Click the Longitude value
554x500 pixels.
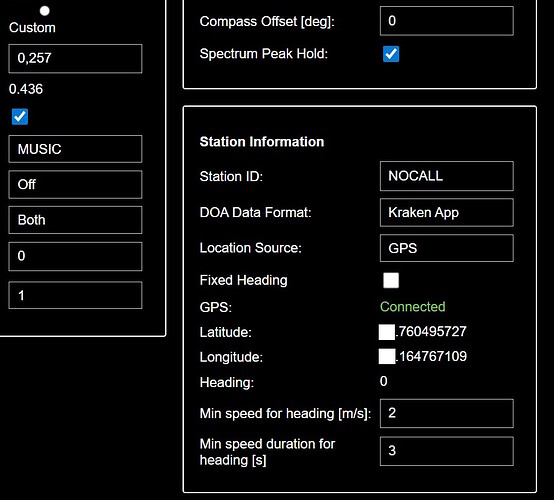click(423, 356)
